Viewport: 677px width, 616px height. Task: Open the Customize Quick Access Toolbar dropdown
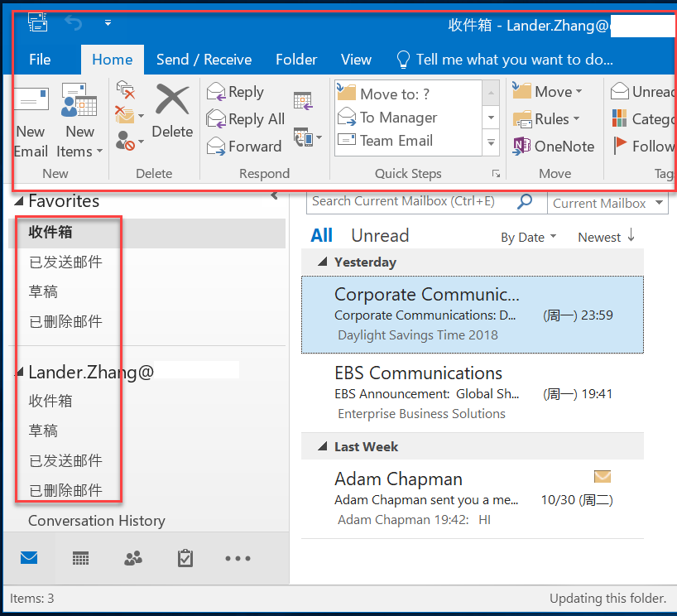tap(108, 23)
